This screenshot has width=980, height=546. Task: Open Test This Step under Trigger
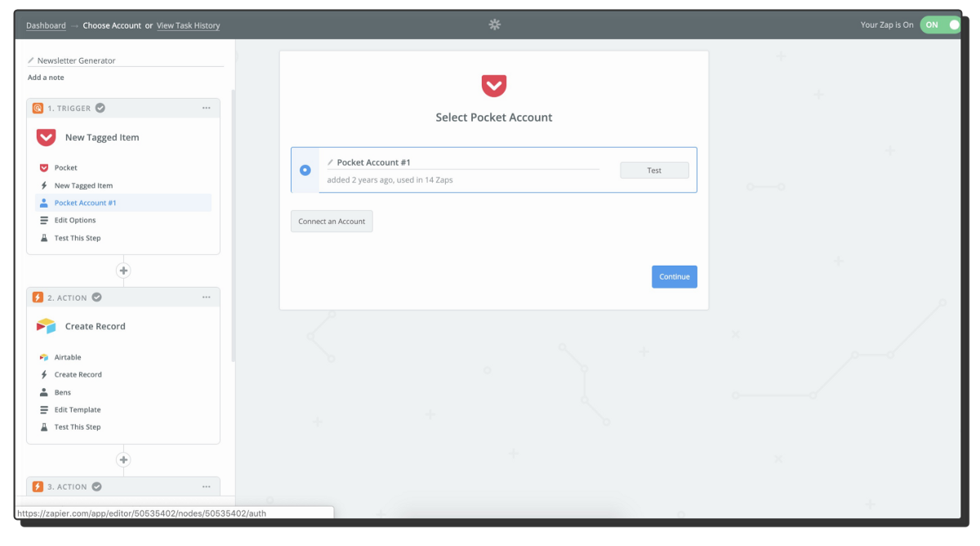(123, 238)
